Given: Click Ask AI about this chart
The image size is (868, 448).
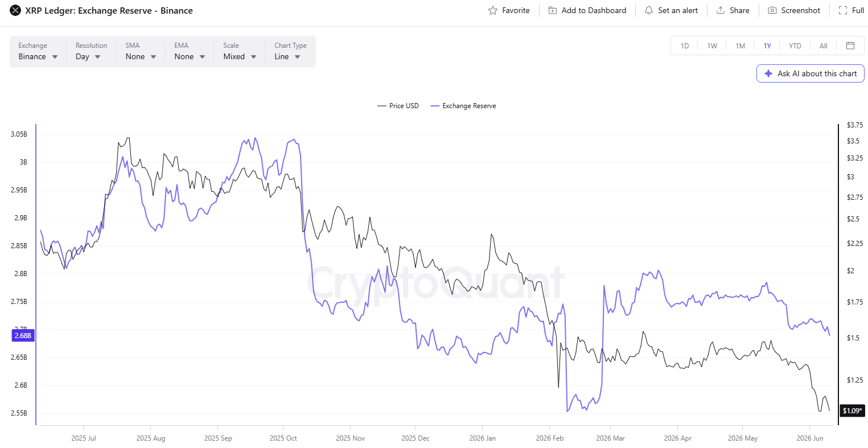Looking at the screenshot, I should pyautogui.click(x=811, y=73).
